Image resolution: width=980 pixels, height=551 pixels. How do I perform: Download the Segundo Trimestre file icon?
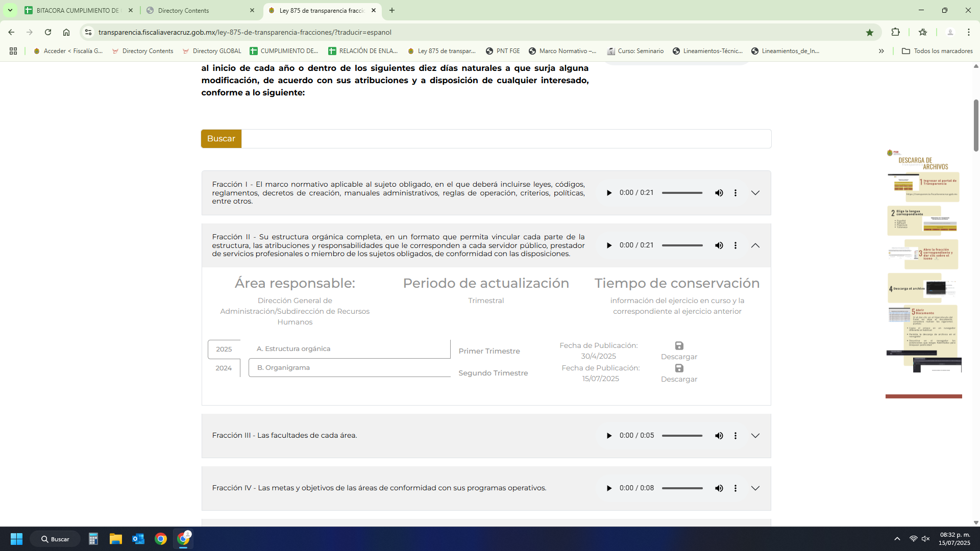click(679, 368)
